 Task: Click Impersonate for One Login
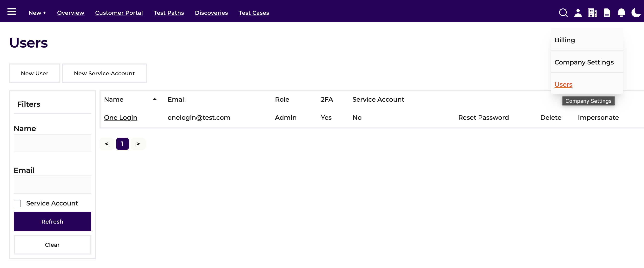click(598, 118)
